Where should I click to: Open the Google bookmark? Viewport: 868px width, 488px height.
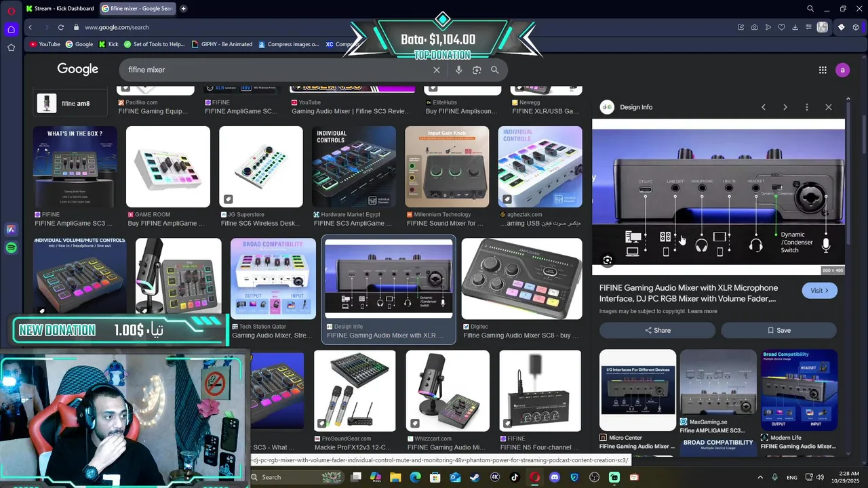pos(79,44)
